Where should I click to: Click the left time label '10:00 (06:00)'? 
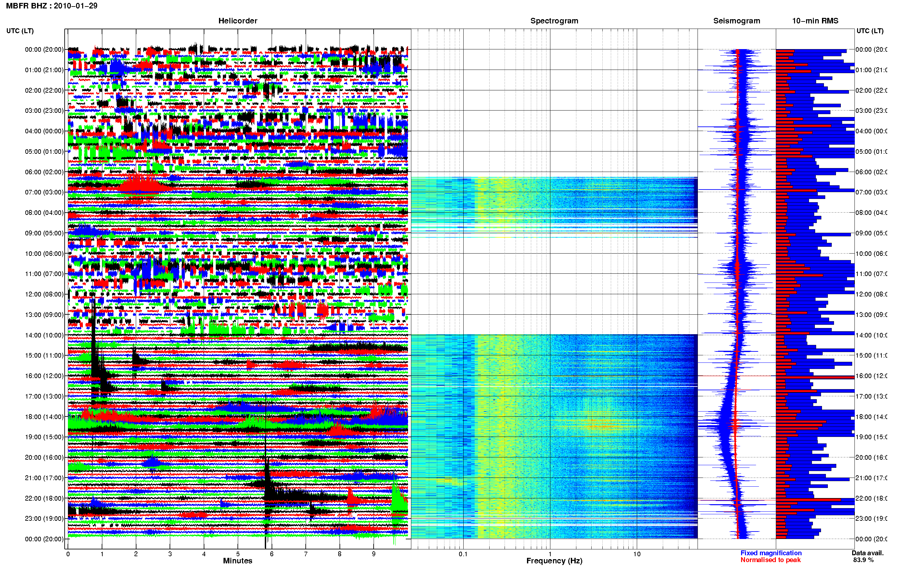44,254
